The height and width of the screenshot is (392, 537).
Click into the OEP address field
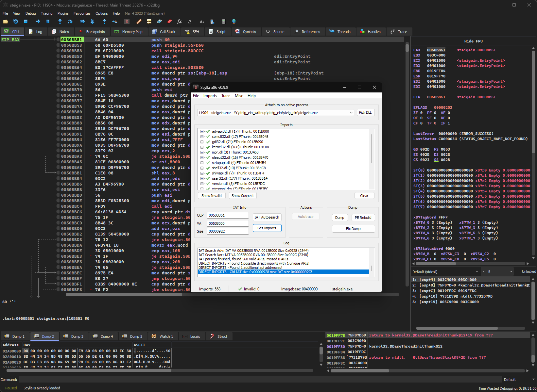228,215
